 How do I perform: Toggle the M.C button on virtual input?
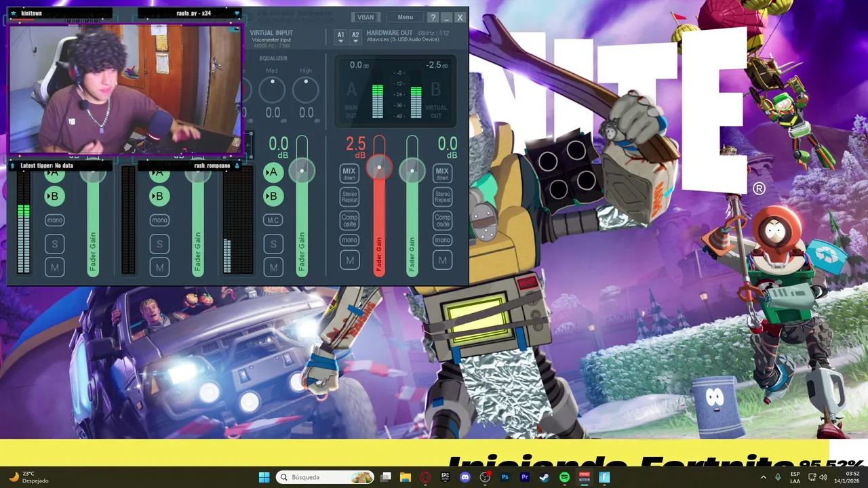tap(273, 220)
